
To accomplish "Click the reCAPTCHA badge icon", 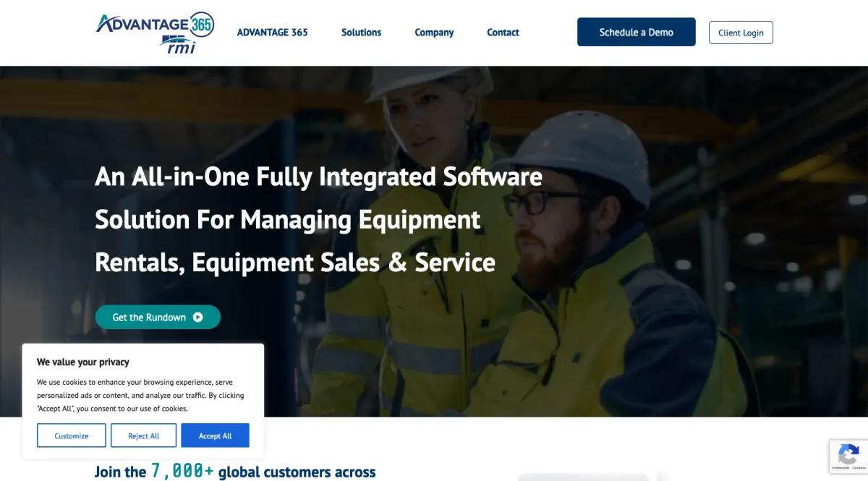I will coord(848,455).
